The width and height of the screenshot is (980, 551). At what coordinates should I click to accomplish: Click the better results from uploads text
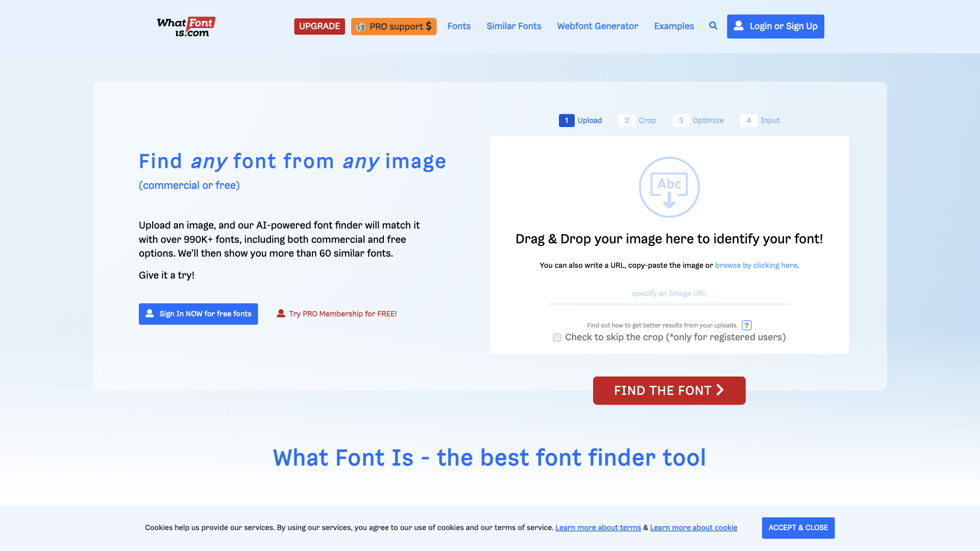(662, 325)
